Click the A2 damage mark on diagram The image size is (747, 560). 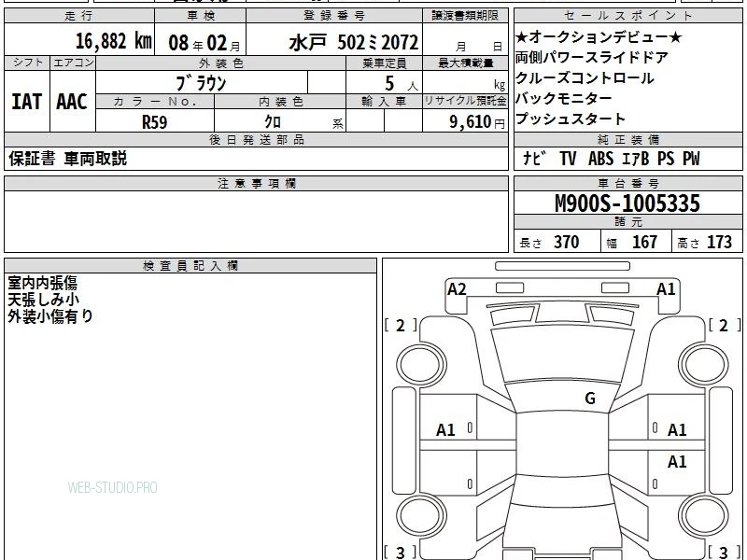pos(457,289)
